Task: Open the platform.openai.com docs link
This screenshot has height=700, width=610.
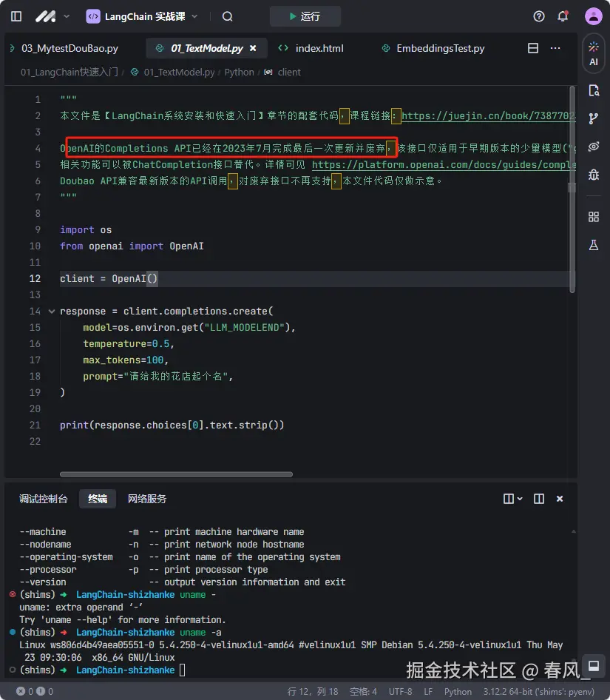Action: click(443, 165)
